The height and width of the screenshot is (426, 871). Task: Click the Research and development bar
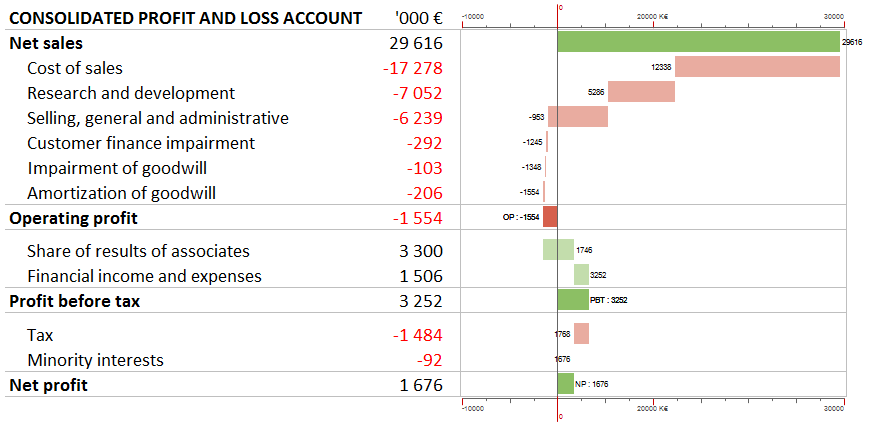tap(641, 92)
